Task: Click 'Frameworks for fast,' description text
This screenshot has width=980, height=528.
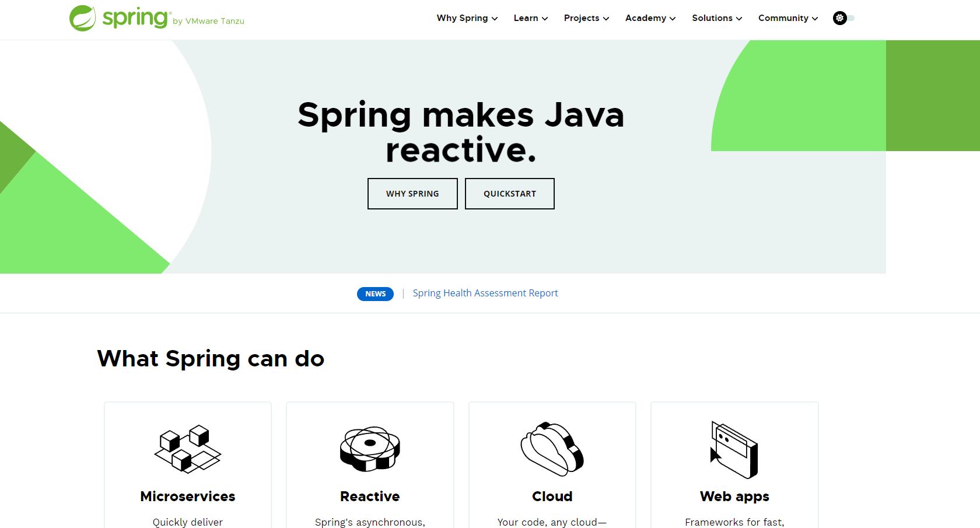Action: pyautogui.click(x=734, y=522)
